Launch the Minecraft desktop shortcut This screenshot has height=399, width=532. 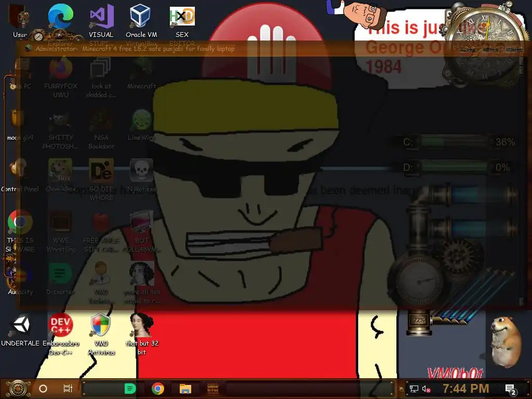[x=141, y=73]
